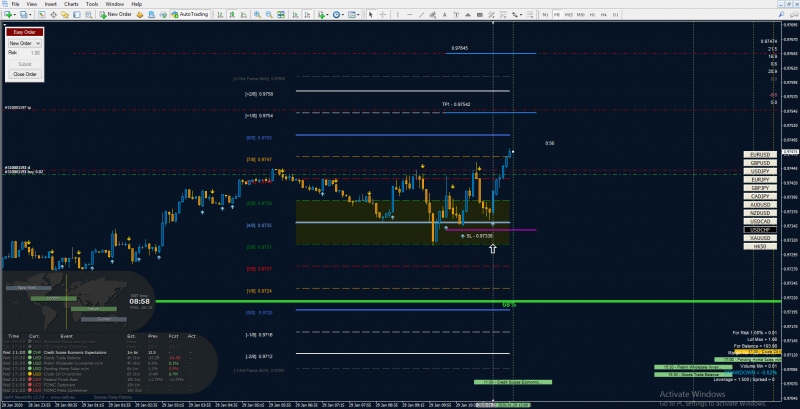Switch chart to GBPUSD symbol button
The height and width of the screenshot is (409, 800).
click(760, 163)
